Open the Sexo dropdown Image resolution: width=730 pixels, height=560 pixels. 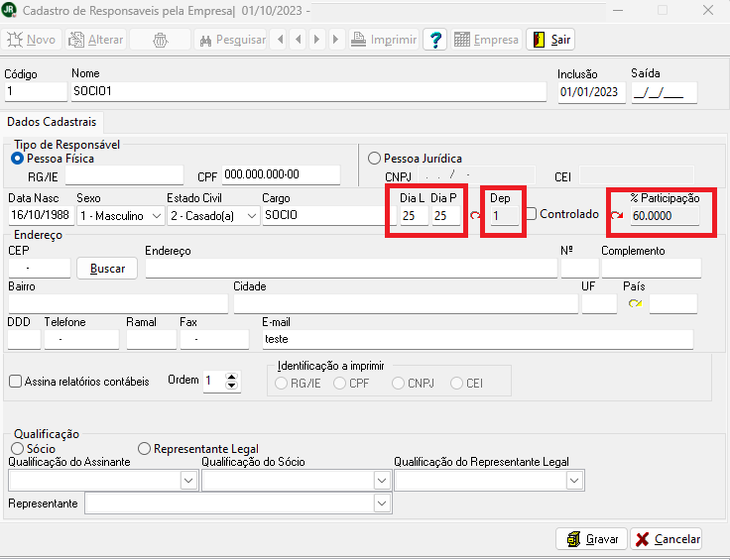(x=157, y=216)
